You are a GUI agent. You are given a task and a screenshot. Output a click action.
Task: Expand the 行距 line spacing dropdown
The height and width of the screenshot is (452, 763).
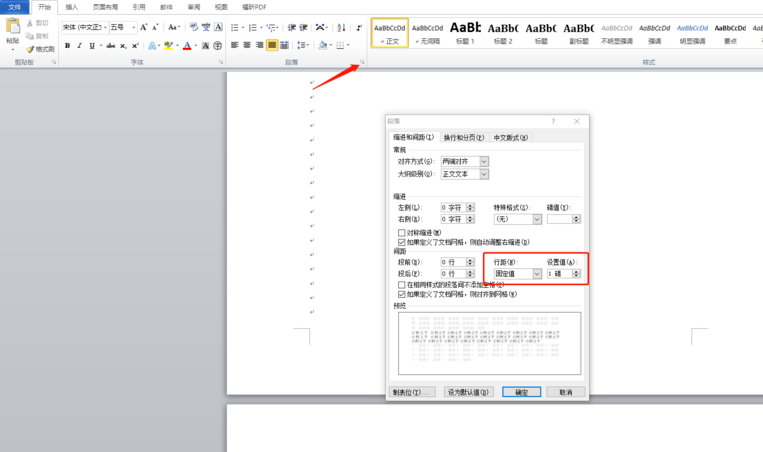[536, 274]
